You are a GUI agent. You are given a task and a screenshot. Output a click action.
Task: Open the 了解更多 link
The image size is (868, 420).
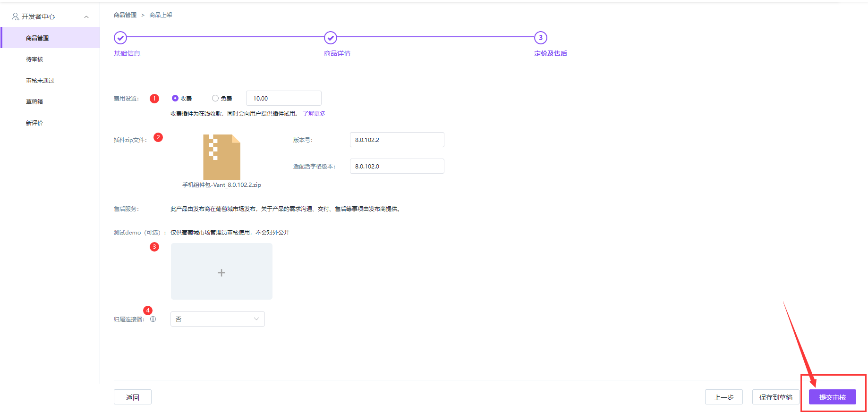(x=314, y=114)
